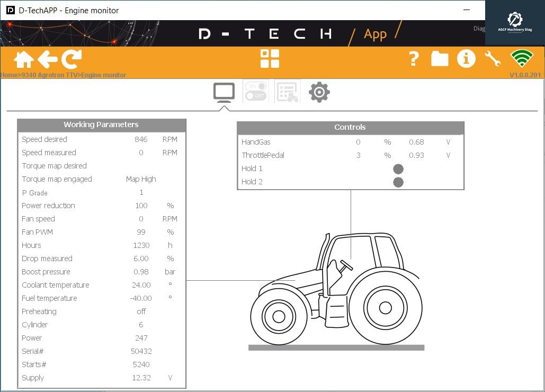Image resolution: width=545 pixels, height=392 pixels.
Task: Open the gear configuration tab
Action: 319,91
